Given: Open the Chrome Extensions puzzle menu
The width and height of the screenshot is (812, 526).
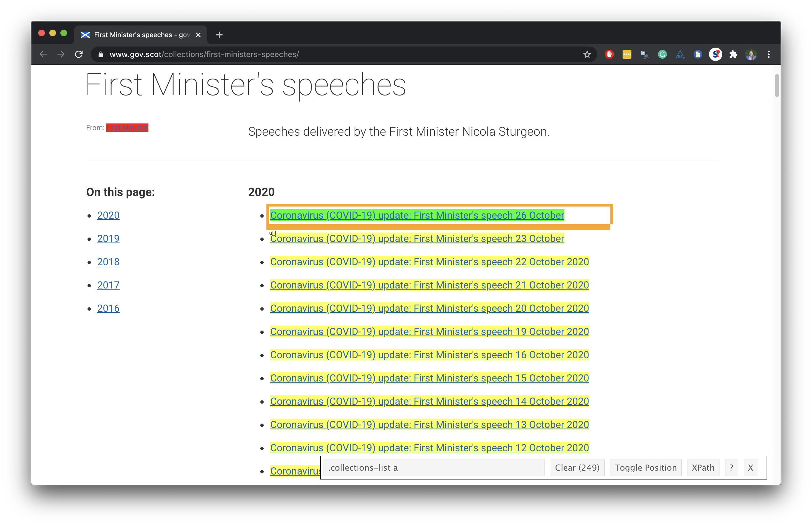Looking at the screenshot, I should pos(733,54).
